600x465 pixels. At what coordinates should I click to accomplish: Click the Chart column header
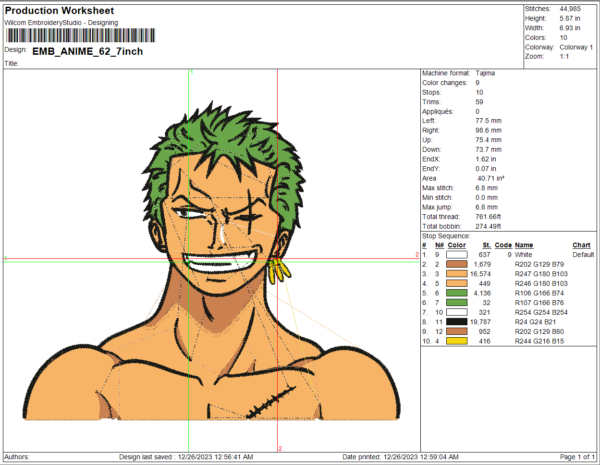coord(582,245)
